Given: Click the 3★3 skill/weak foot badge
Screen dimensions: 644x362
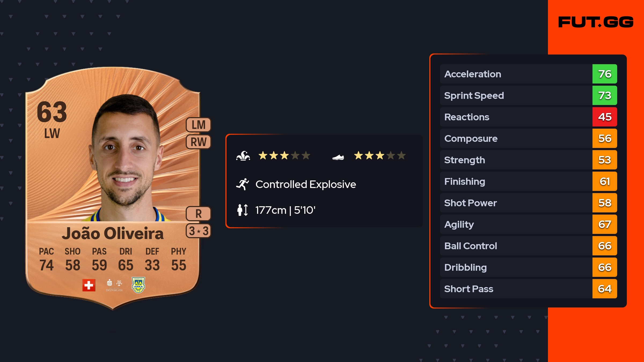Looking at the screenshot, I should [x=199, y=231].
